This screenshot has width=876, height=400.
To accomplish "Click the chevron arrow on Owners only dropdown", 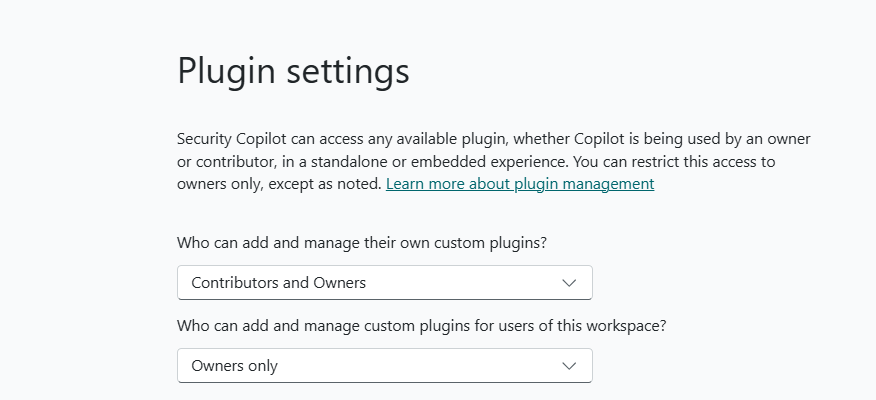I will [x=569, y=366].
